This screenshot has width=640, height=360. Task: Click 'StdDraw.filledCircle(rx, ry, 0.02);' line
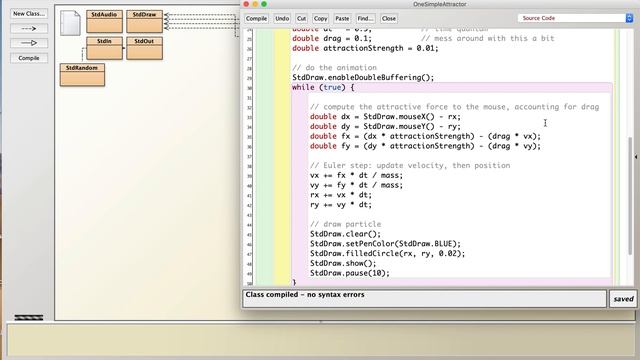(x=387, y=254)
